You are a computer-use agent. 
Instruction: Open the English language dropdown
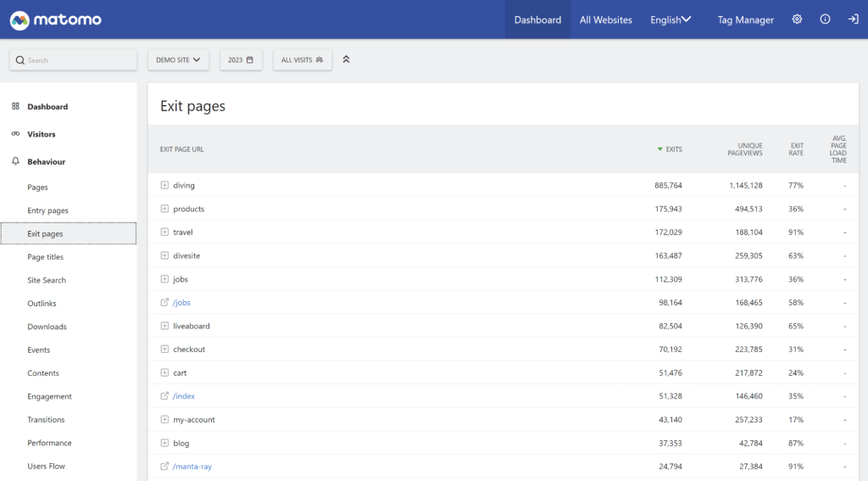(670, 20)
